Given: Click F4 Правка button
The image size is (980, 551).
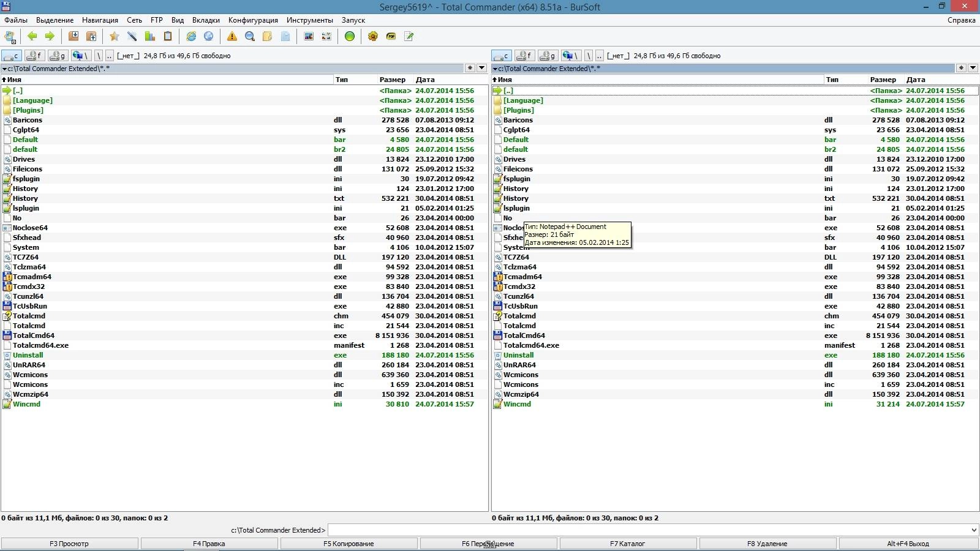Looking at the screenshot, I should (209, 544).
